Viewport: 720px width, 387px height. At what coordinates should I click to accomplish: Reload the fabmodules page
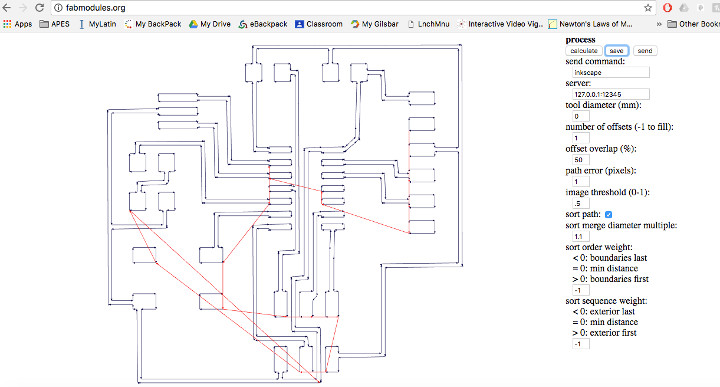pyautogui.click(x=39, y=8)
